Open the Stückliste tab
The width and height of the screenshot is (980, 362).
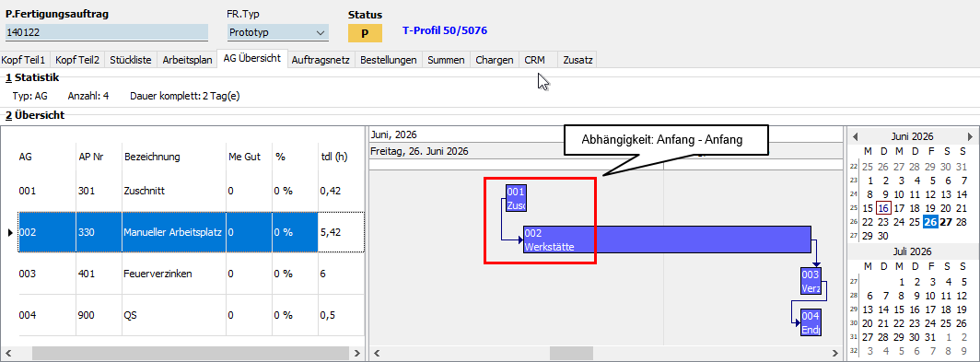[x=131, y=60]
